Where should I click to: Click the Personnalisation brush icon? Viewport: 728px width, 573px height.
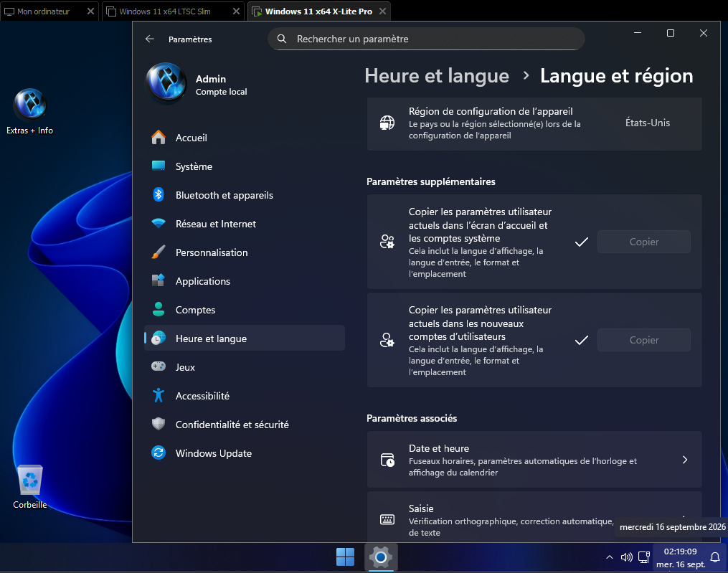159,252
